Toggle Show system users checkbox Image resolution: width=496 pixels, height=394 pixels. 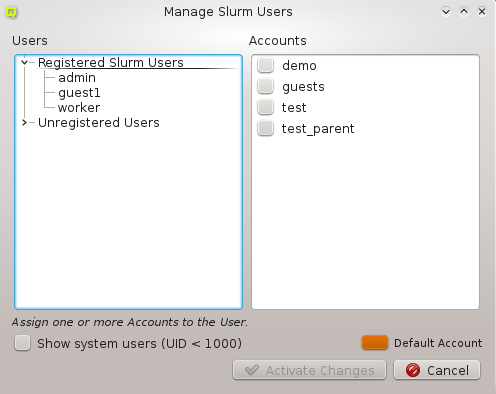point(22,343)
